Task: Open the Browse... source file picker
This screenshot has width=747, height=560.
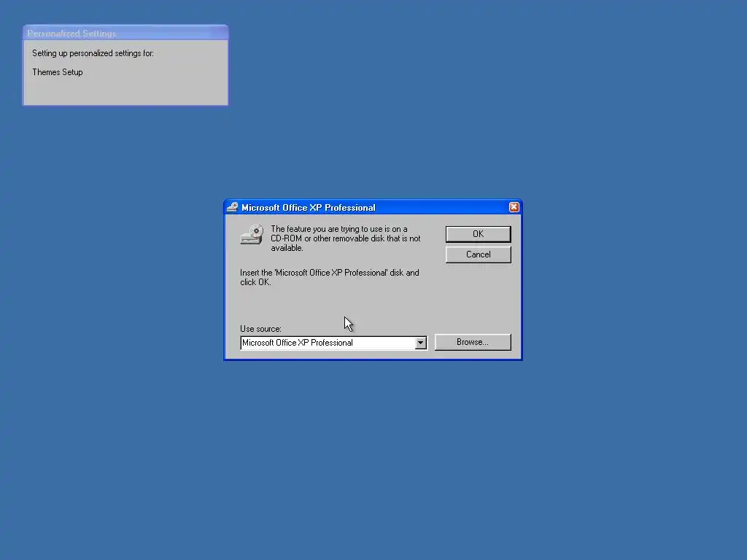Action: click(473, 342)
